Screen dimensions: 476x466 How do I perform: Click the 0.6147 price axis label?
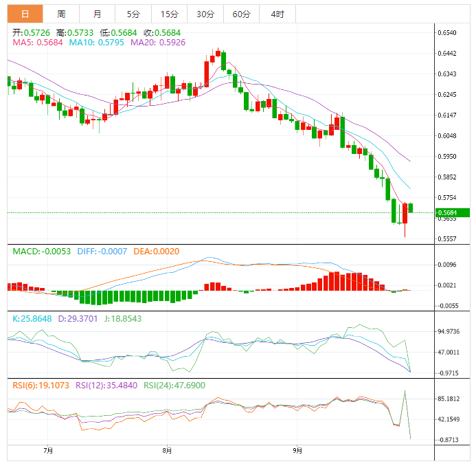[447, 115]
